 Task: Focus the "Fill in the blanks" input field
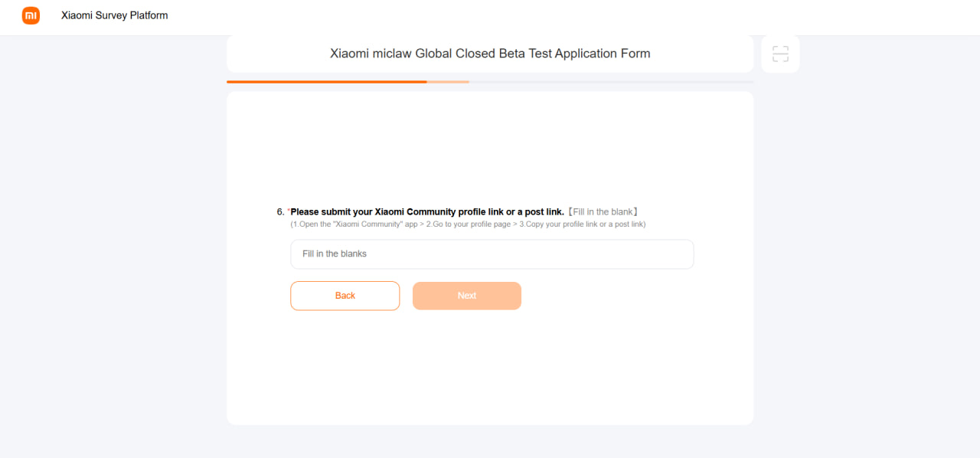pos(492,254)
